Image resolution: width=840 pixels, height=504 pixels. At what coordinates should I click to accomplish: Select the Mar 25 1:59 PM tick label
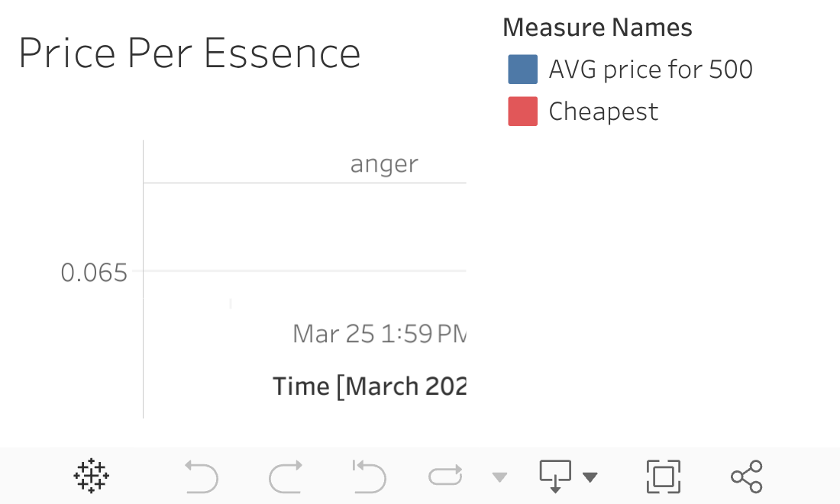pos(379,334)
